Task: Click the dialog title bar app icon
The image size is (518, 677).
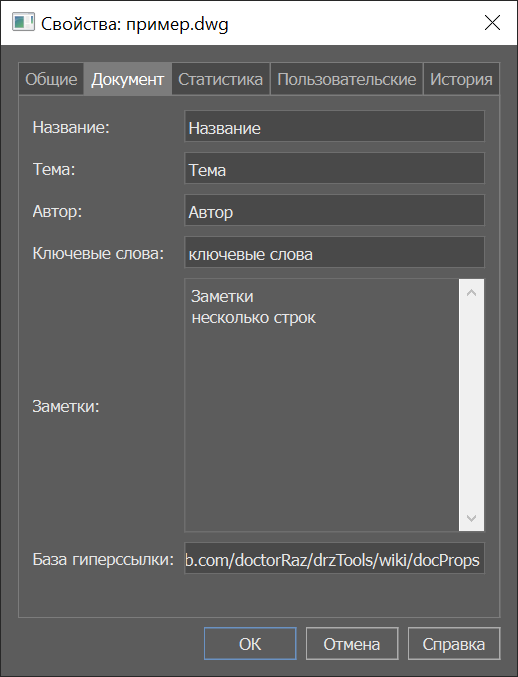Action: pyautogui.click(x=23, y=22)
